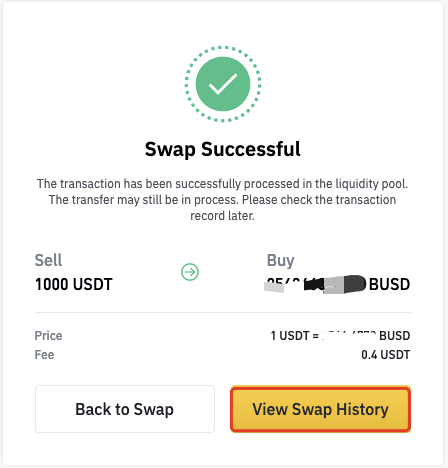The image size is (448, 468).
Task: Go back using Back to Swap button
Action: coord(125,409)
